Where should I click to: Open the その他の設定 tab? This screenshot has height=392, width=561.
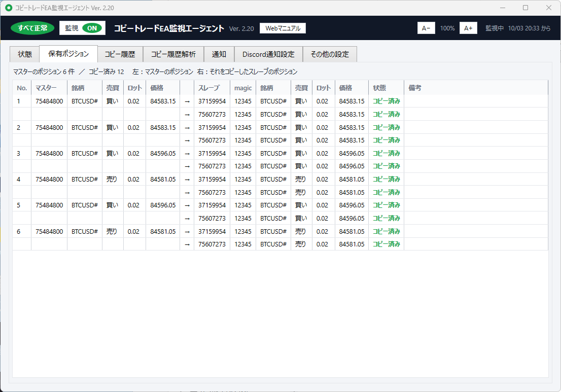coord(330,54)
